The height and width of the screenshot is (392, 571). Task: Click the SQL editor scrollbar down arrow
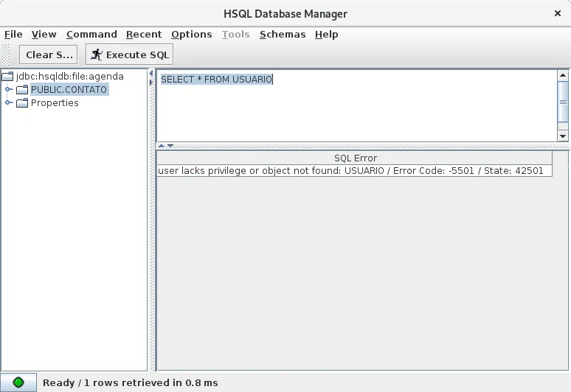coord(563,136)
